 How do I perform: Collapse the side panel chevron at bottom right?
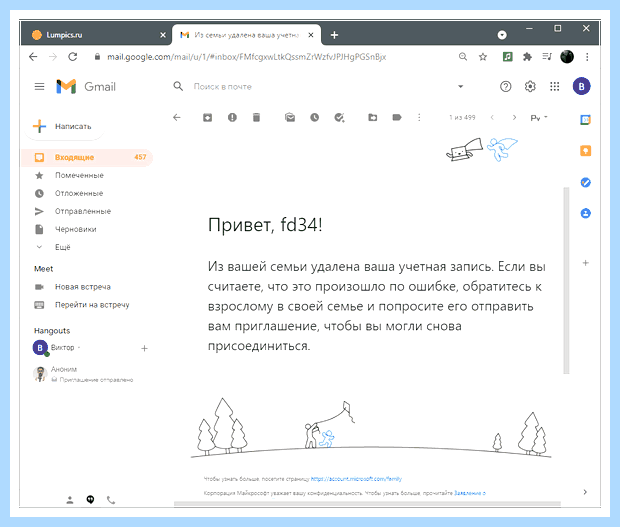tap(585, 492)
